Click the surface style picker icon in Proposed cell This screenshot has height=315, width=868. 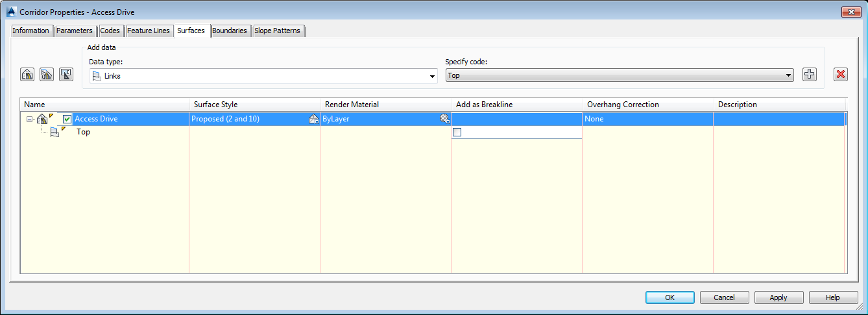[x=313, y=119]
